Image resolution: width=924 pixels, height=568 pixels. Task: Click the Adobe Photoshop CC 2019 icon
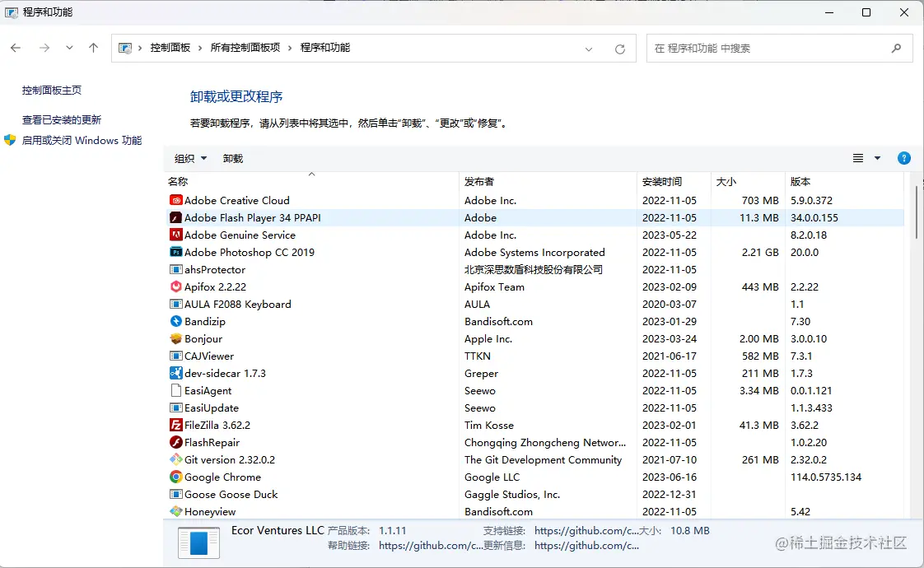pyautogui.click(x=175, y=252)
